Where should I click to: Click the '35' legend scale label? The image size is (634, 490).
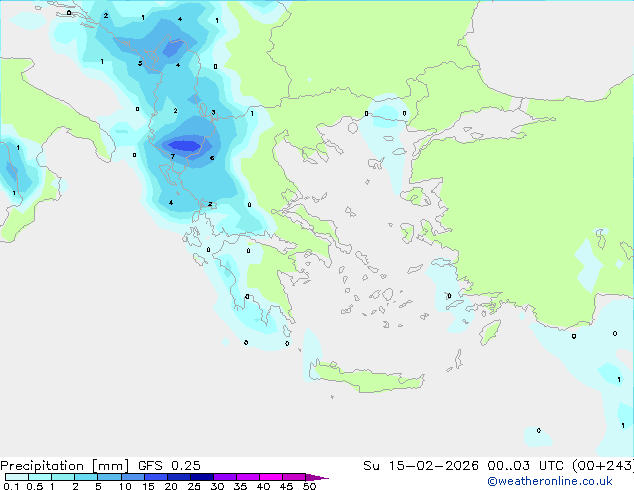240,486
